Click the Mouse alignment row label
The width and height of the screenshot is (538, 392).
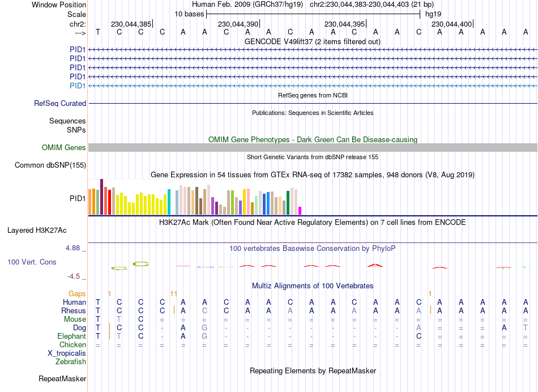(x=75, y=319)
